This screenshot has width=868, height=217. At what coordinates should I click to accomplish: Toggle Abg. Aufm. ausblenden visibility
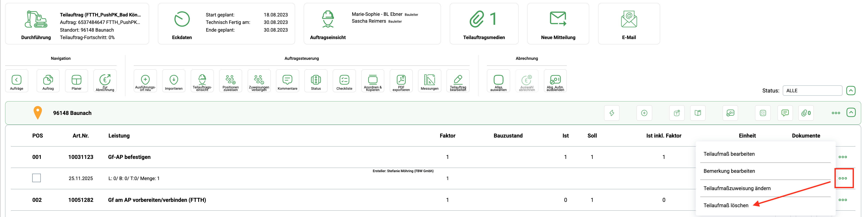pos(555,81)
